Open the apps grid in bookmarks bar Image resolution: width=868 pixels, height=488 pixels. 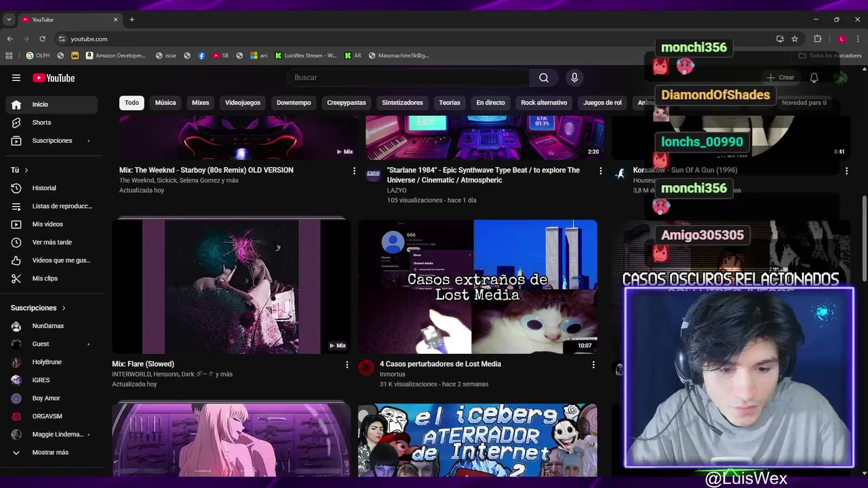9,56
